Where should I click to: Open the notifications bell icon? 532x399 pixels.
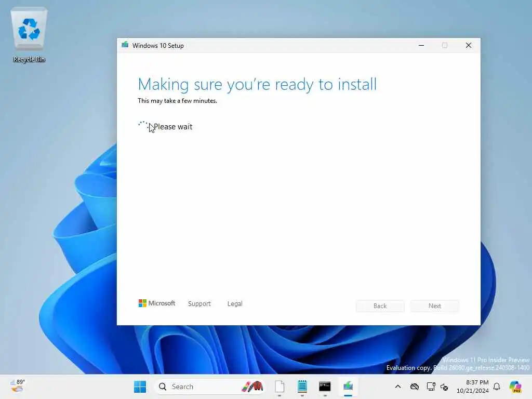tap(497, 387)
